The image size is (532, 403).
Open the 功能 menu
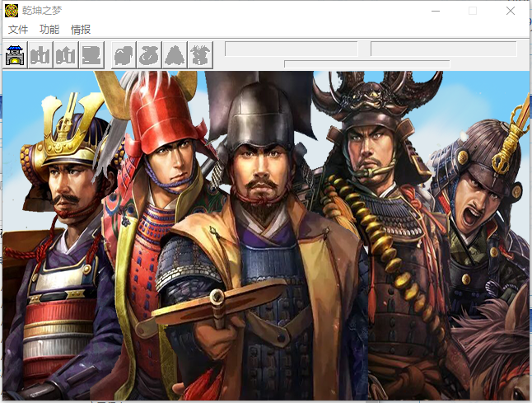(x=49, y=30)
